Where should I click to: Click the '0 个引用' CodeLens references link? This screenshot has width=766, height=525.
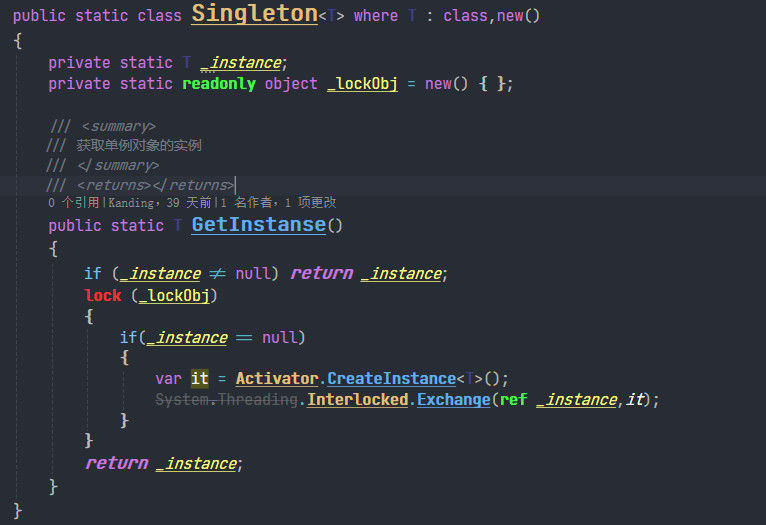[x=74, y=203]
